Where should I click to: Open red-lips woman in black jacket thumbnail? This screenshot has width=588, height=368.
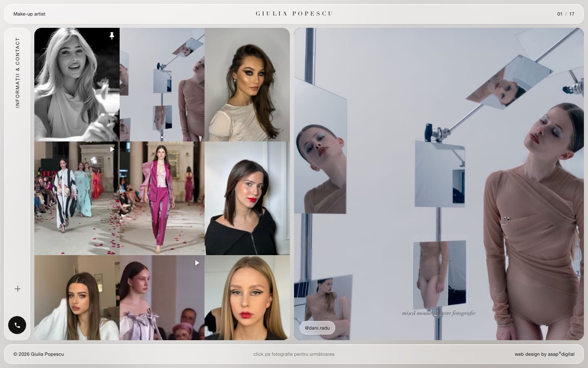click(x=247, y=198)
